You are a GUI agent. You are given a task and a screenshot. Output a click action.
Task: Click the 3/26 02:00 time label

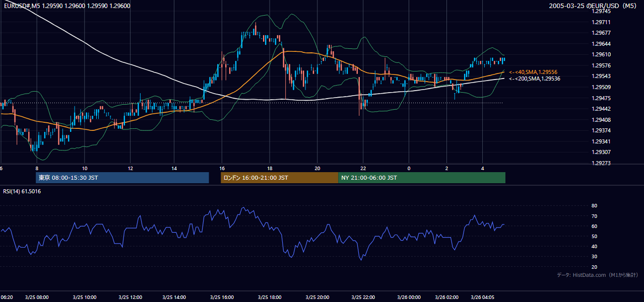coord(447,297)
